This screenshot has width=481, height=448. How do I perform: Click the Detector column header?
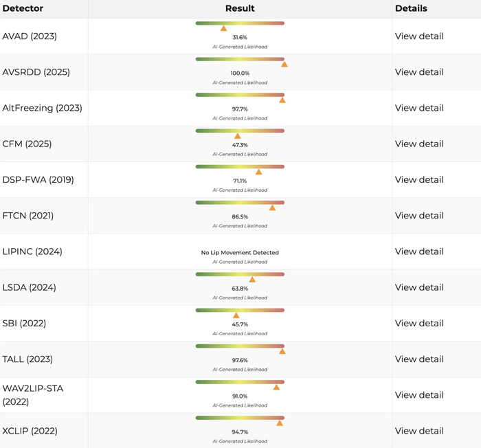coord(23,8)
